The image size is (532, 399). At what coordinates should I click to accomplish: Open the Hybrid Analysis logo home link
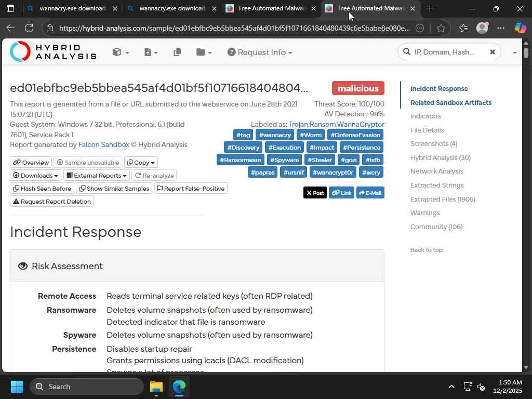(x=54, y=51)
